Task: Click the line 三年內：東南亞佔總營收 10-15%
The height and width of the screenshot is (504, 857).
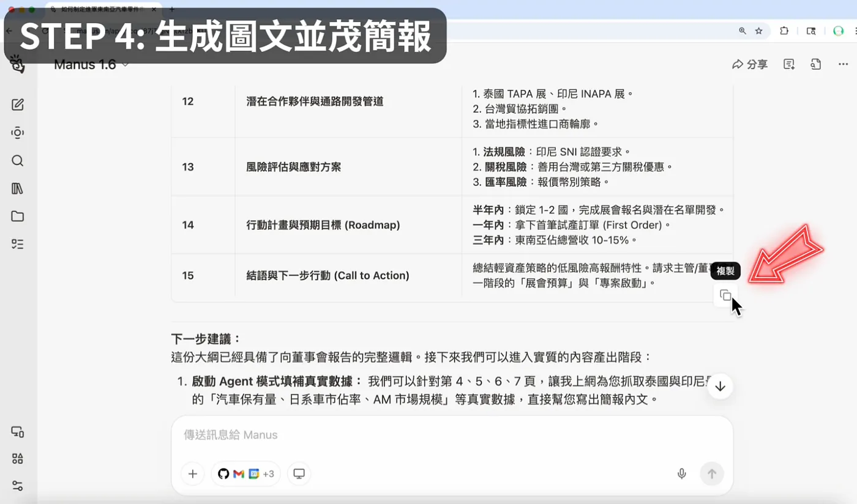Action: point(555,240)
